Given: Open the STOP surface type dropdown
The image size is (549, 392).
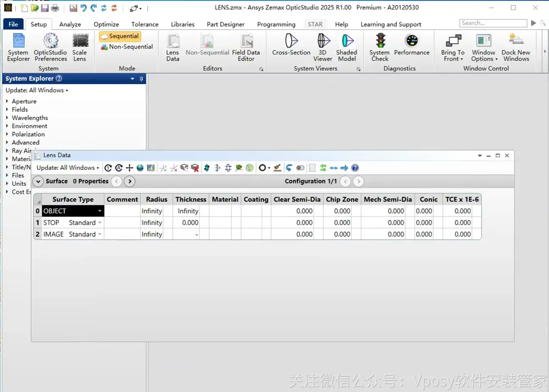Looking at the screenshot, I should click(100, 223).
